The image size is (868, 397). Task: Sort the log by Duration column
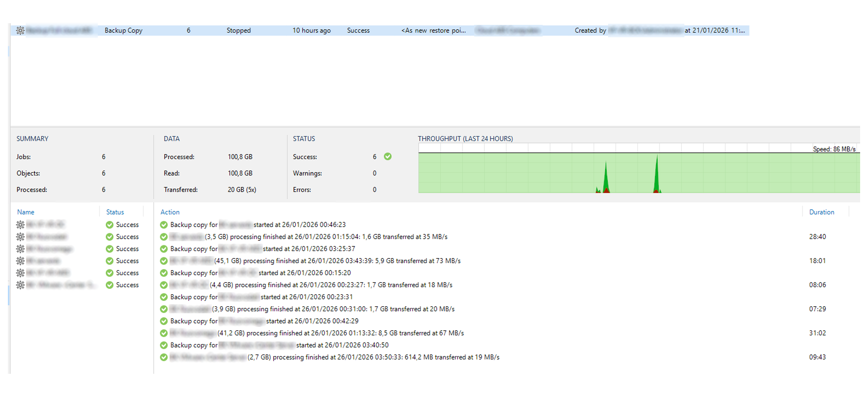coord(821,212)
